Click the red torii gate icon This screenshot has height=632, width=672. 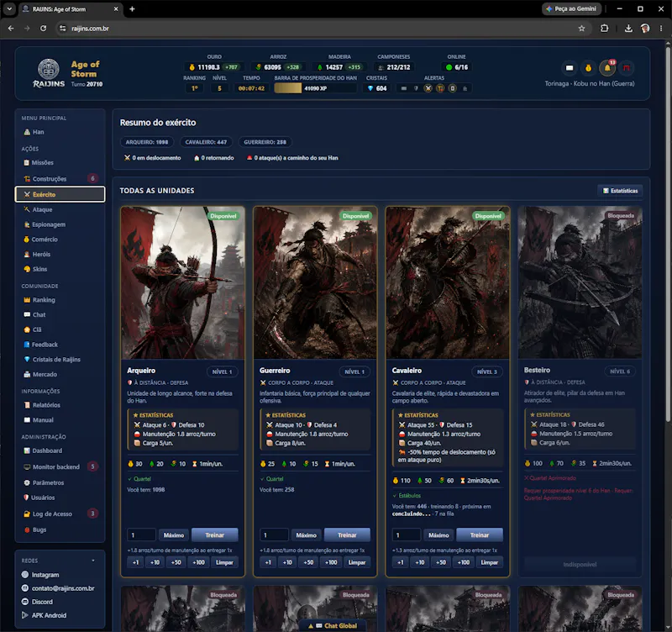(x=627, y=68)
